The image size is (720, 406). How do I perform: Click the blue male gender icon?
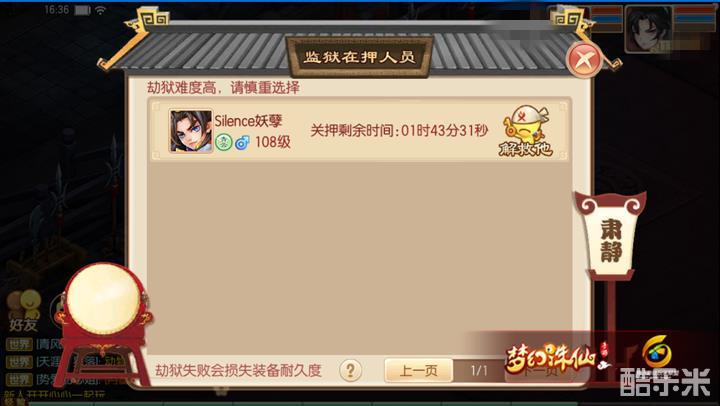pos(242,142)
